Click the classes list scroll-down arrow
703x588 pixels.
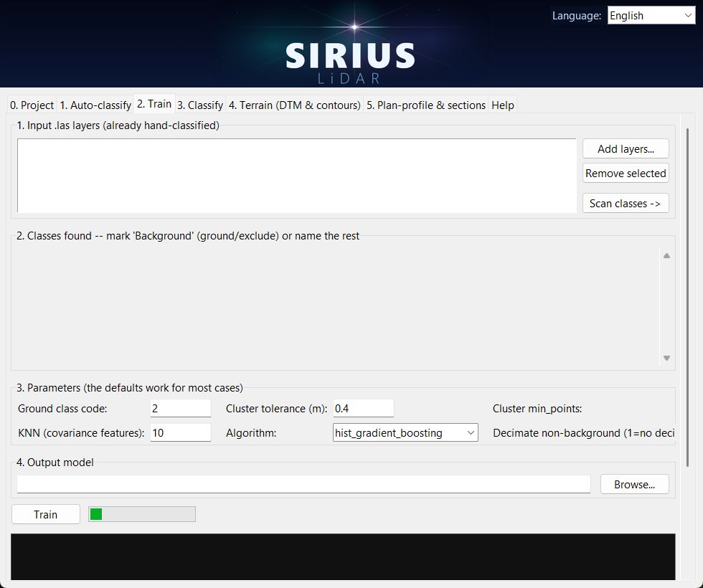point(666,358)
